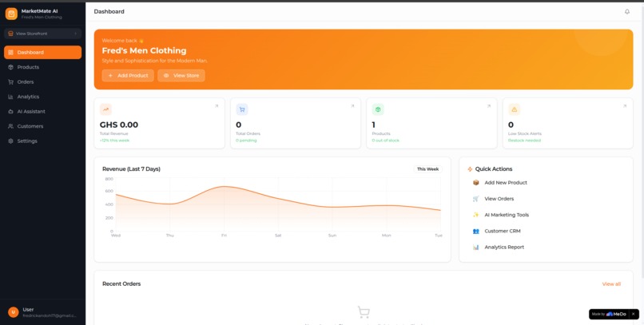Image resolution: width=644 pixels, height=325 pixels.
Task: Click the user email text in sidebar
Action: (50, 315)
